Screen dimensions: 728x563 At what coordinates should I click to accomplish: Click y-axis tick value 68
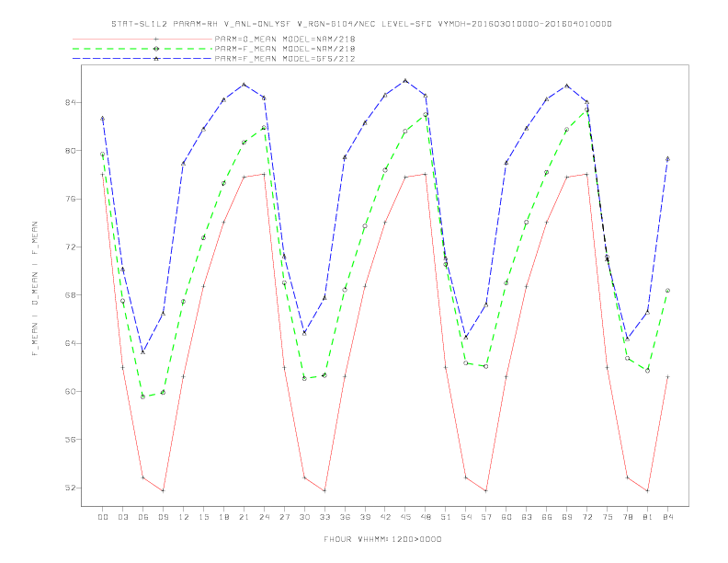coord(71,295)
